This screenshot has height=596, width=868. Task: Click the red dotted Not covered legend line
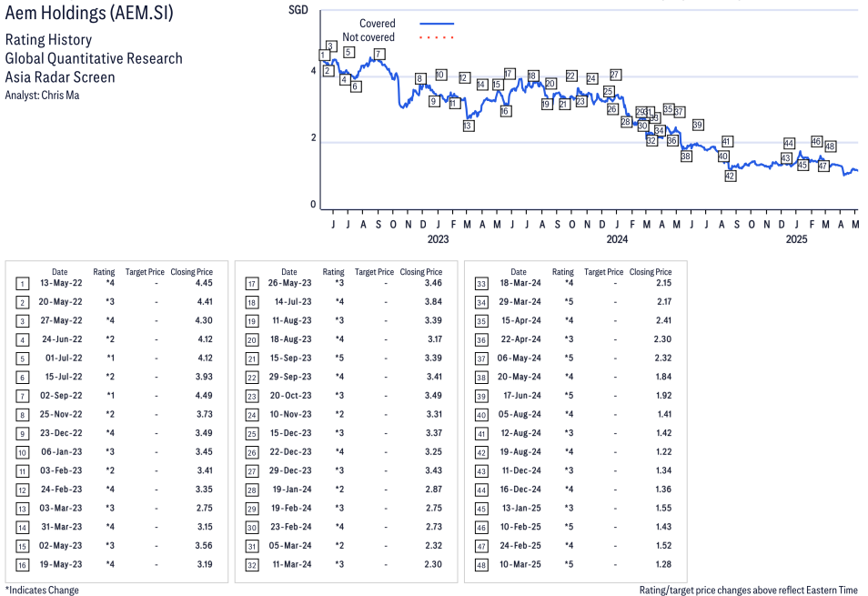(x=437, y=37)
